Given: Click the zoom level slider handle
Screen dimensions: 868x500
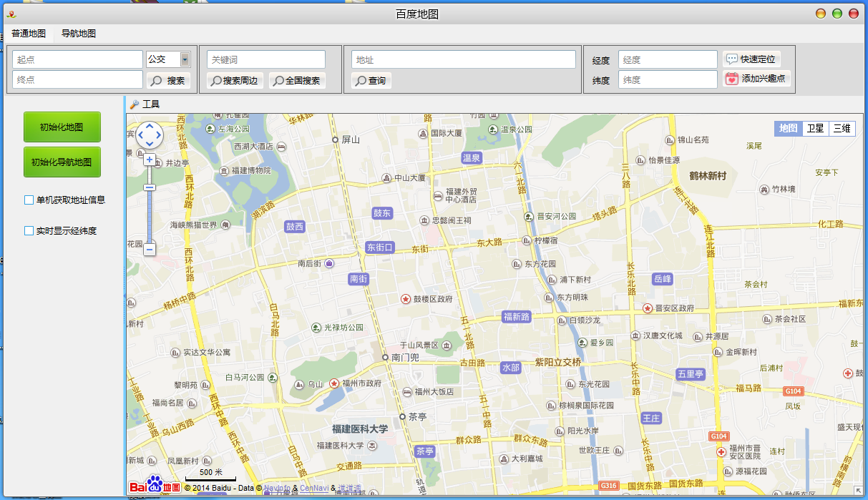Looking at the screenshot, I should pyautogui.click(x=150, y=187).
